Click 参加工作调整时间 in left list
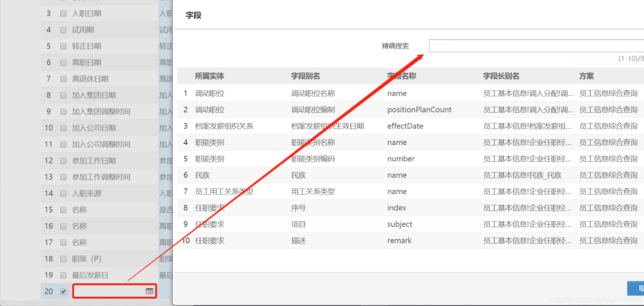644x306 pixels. click(101, 177)
